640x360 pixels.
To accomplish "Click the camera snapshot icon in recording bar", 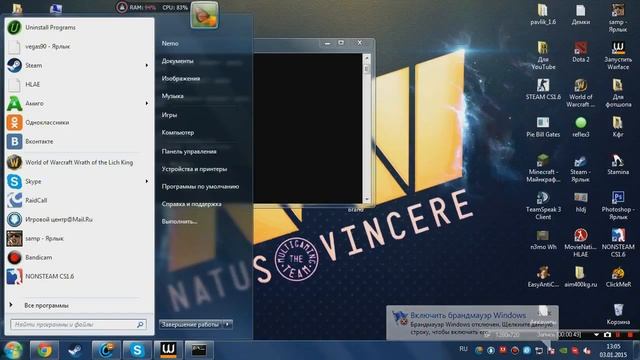I will tap(607, 335).
